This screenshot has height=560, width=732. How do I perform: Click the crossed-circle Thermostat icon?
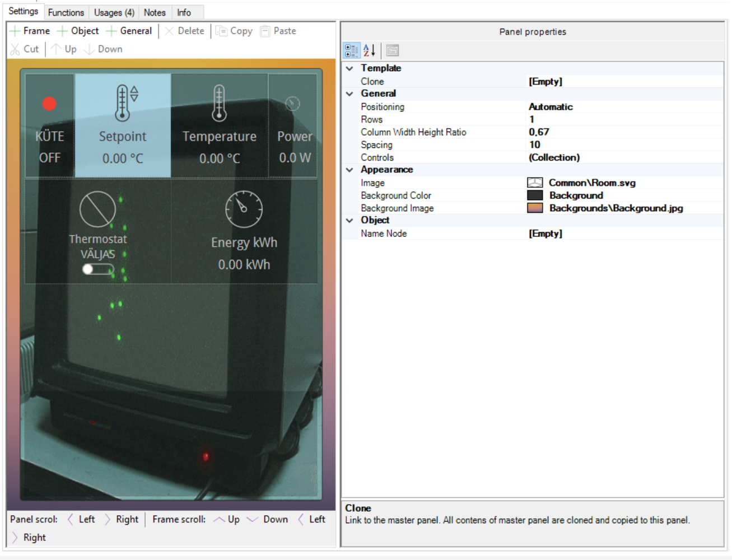point(97,209)
